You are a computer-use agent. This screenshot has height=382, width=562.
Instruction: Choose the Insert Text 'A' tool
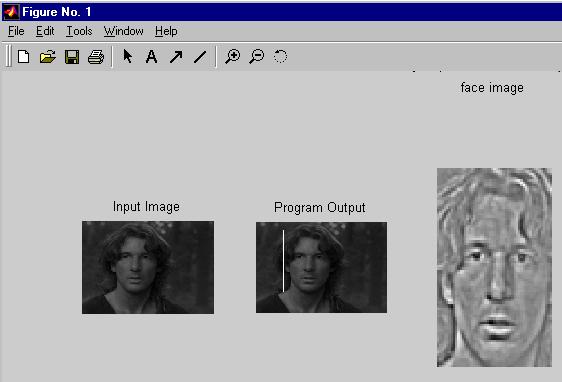151,57
